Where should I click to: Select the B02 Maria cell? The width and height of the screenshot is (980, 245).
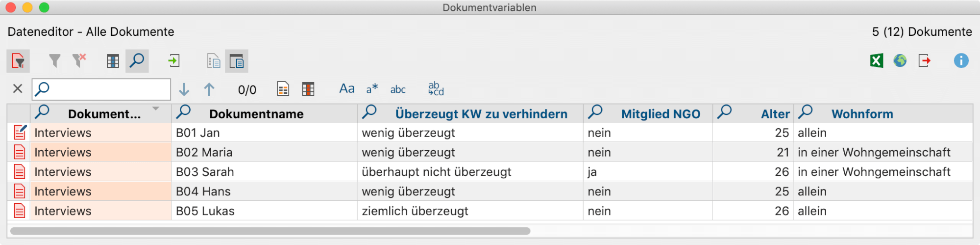pos(265,152)
